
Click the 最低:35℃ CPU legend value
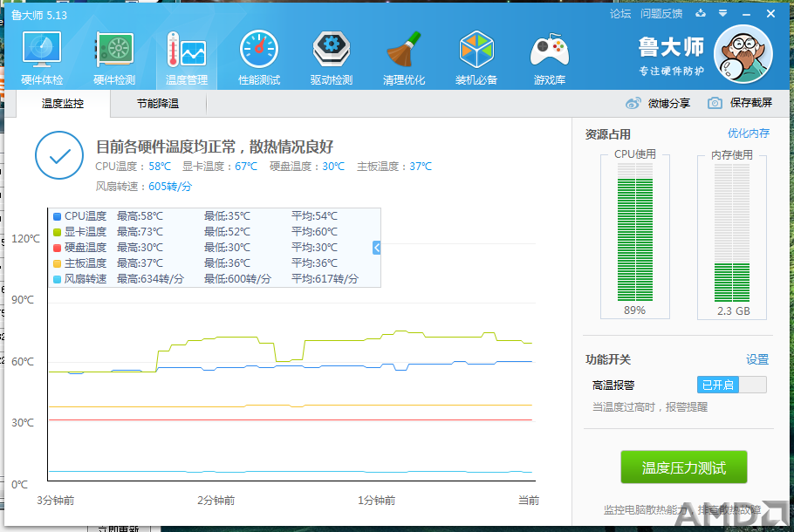click(227, 216)
